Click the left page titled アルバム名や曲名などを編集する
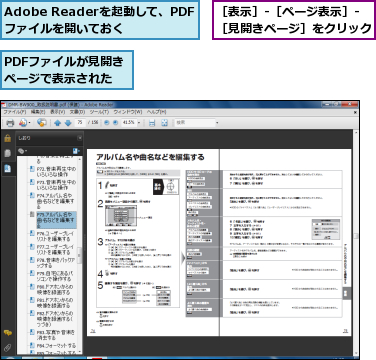376x360 pixels. click(x=153, y=242)
